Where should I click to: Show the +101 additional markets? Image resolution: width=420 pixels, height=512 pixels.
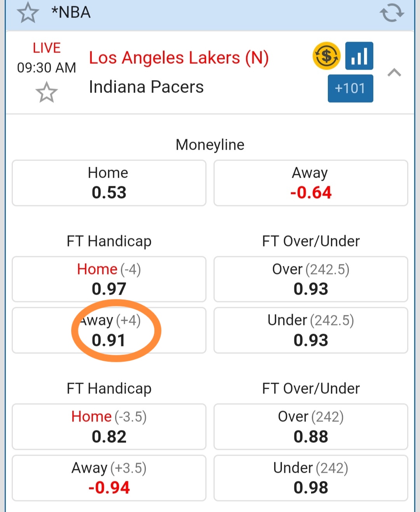pos(350,88)
